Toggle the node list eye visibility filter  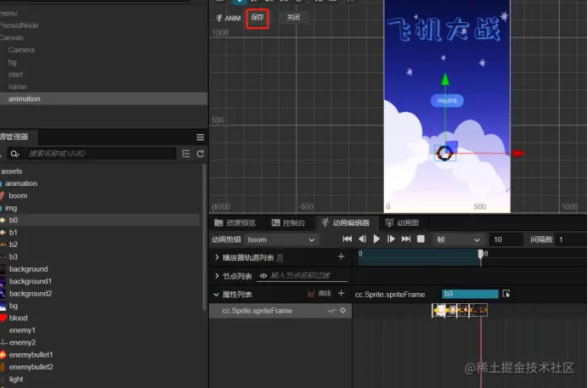[x=263, y=276]
